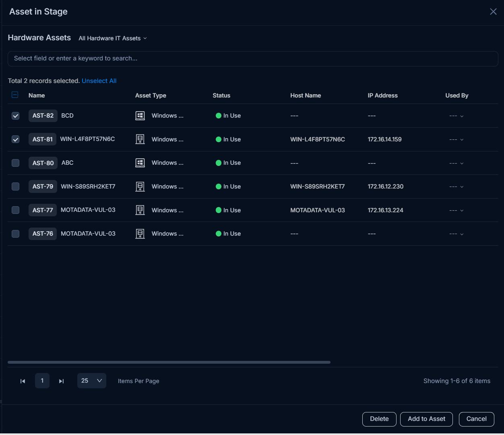Cancel the Asset in Stage dialog
The image size is (504, 435).
477,419
